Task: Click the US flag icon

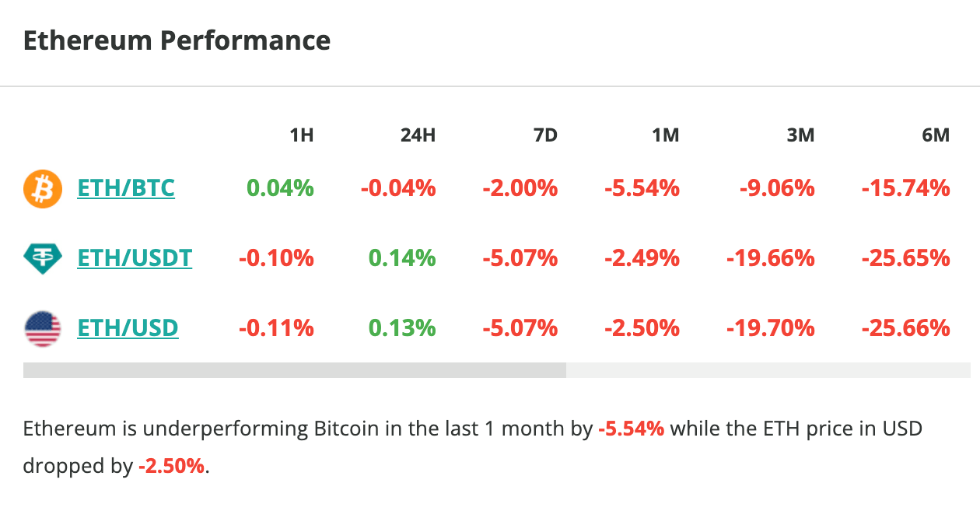Action: pyautogui.click(x=43, y=328)
